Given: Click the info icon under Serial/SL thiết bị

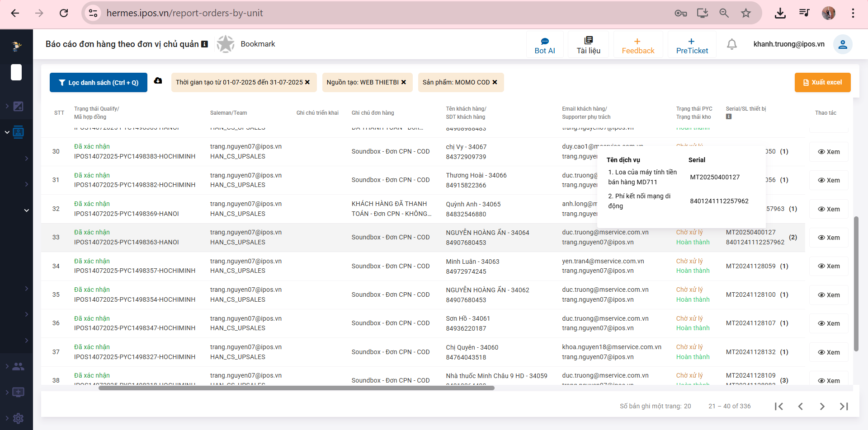Looking at the screenshot, I should [x=729, y=117].
